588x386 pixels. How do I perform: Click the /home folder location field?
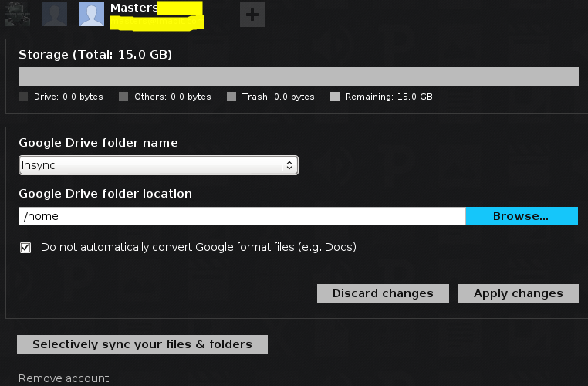(242, 216)
